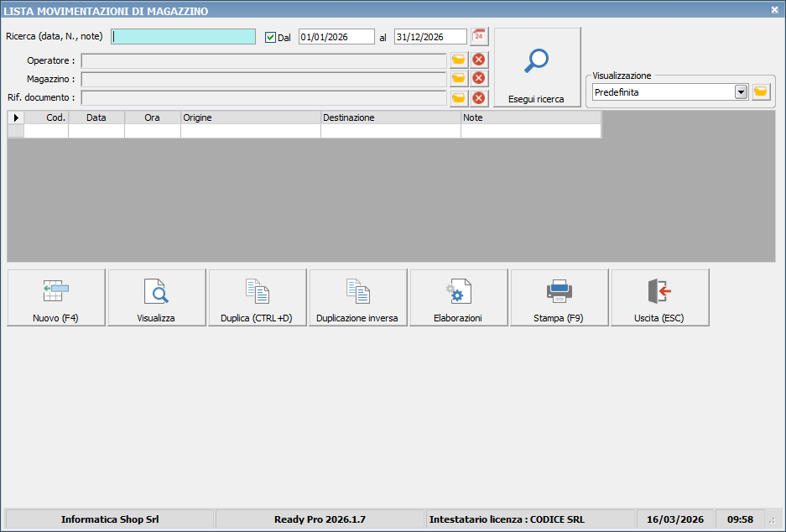Click the Destinazione column header
Image resolution: width=786 pixels, height=532 pixels.
390,117
